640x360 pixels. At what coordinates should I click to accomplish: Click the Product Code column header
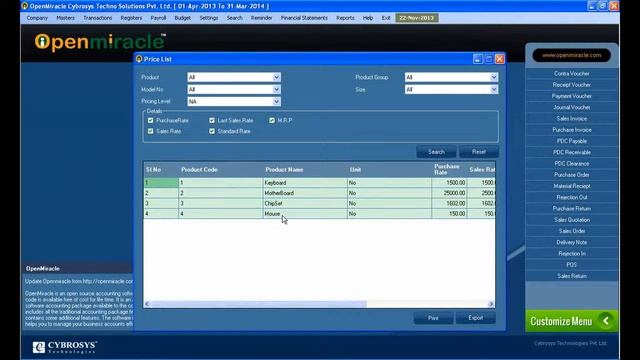220,169
